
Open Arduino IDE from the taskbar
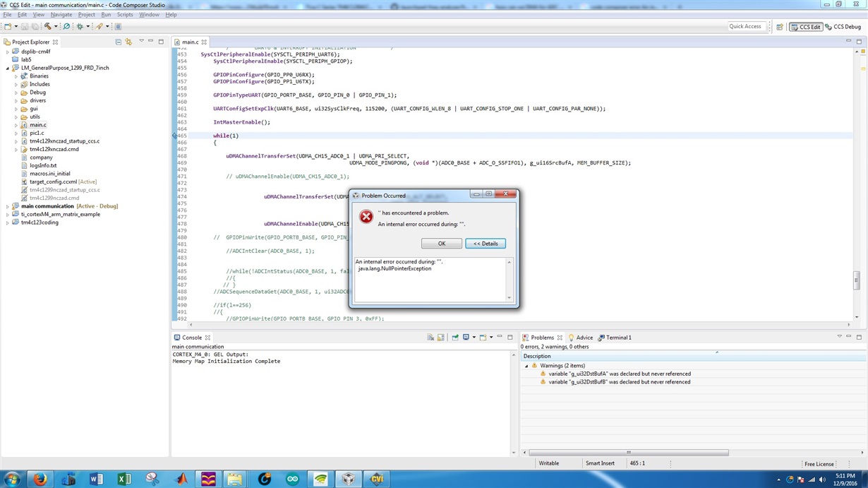292,479
